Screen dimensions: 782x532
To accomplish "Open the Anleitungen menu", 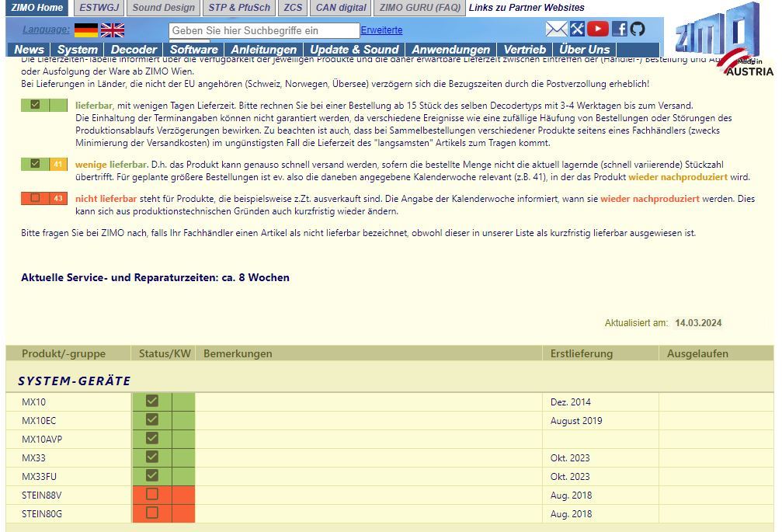I will pos(264,50).
